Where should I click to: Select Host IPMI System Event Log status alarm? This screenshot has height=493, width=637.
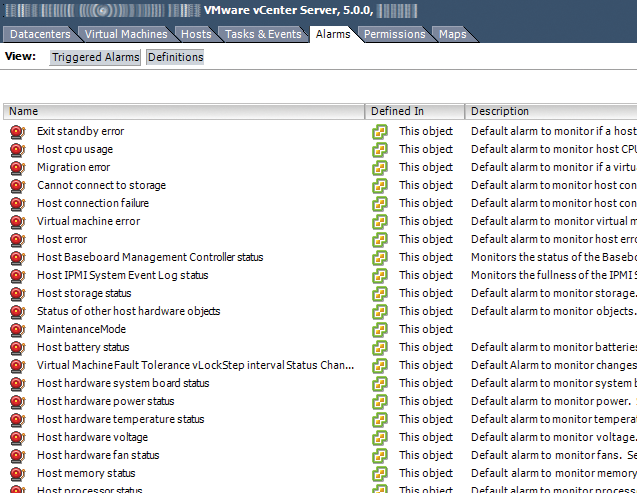point(123,275)
